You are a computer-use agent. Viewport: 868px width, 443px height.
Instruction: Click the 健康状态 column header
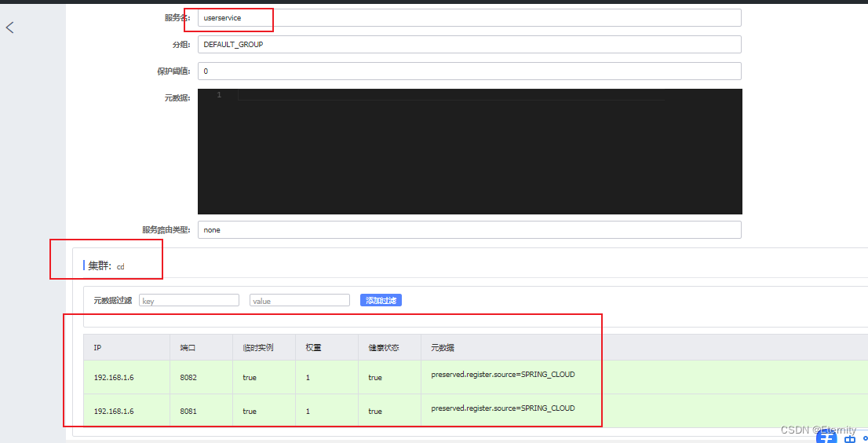pos(384,348)
